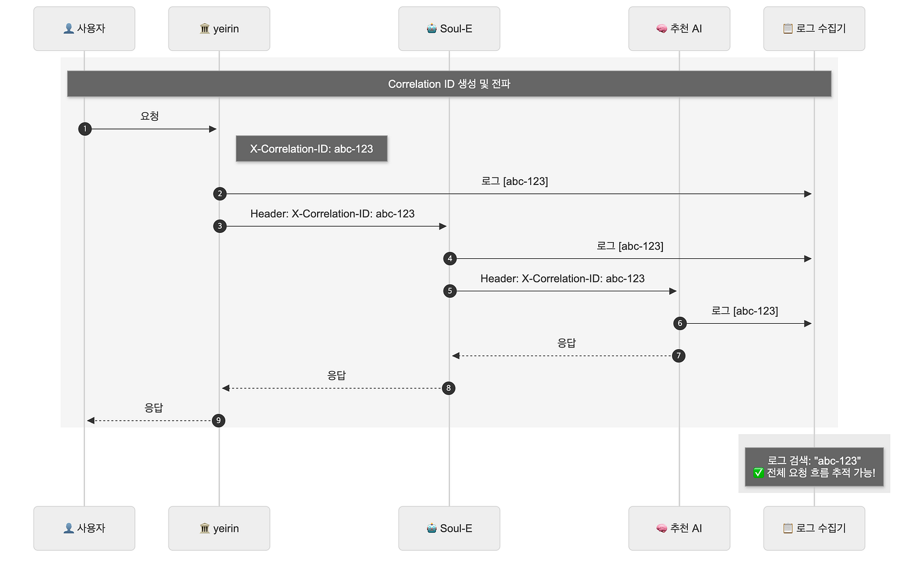Click step 2 sequence number circle
Image resolution: width=924 pixels, height=578 pixels.
(x=219, y=194)
